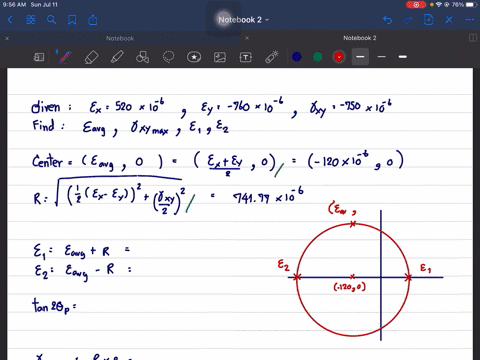Close the Notebook tab

point(7,38)
